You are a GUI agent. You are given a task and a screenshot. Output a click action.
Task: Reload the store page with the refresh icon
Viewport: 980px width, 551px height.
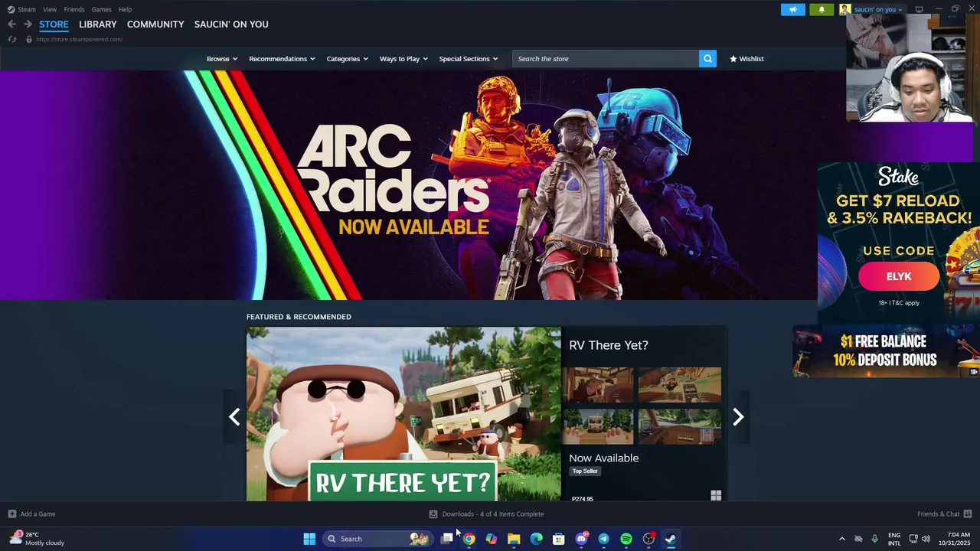[x=12, y=39]
